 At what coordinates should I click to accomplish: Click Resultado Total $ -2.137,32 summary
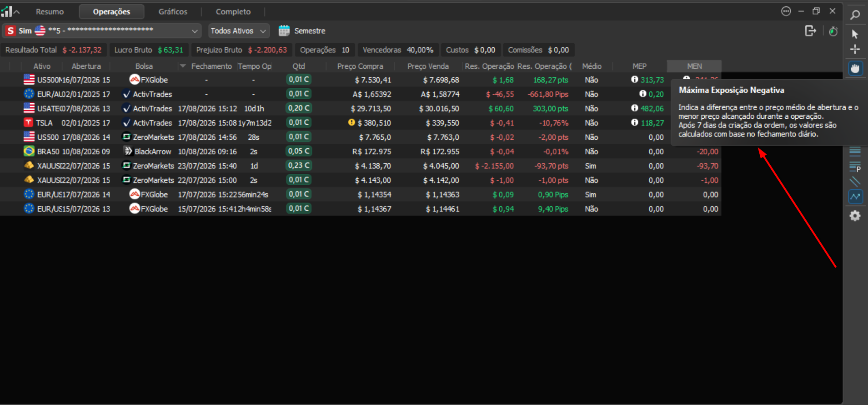coord(54,50)
